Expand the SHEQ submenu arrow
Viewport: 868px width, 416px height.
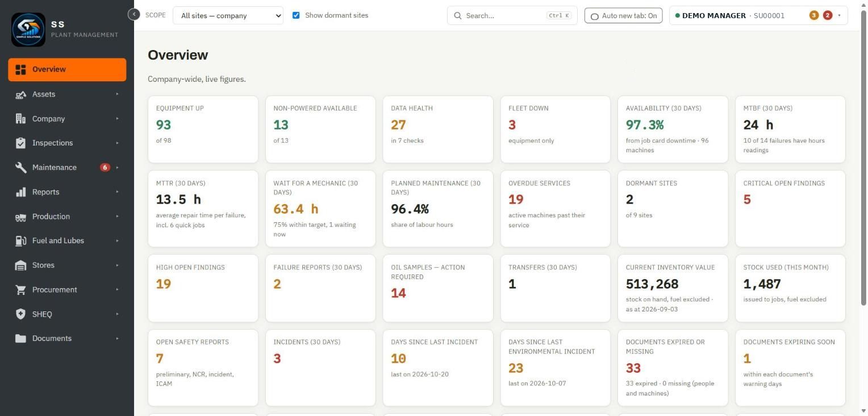118,314
